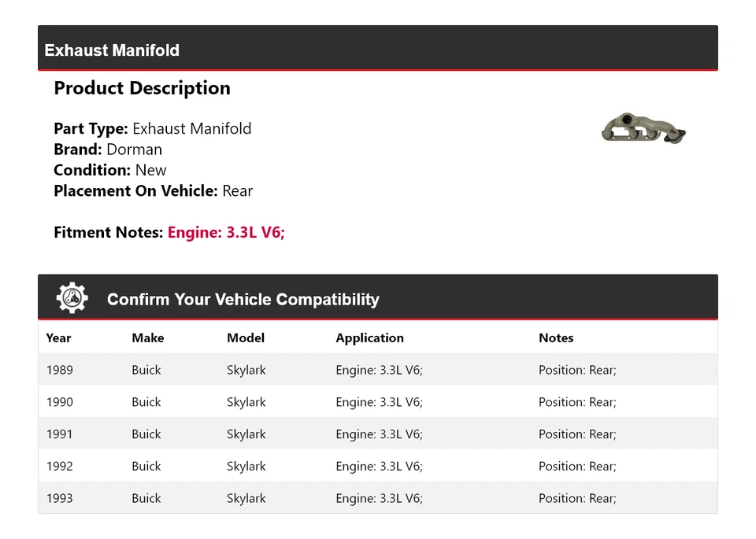756x539 pixels.
Task: Click the Confirm Your Vehicle Compatibility heading text
Action: click(x=243, y=300)
